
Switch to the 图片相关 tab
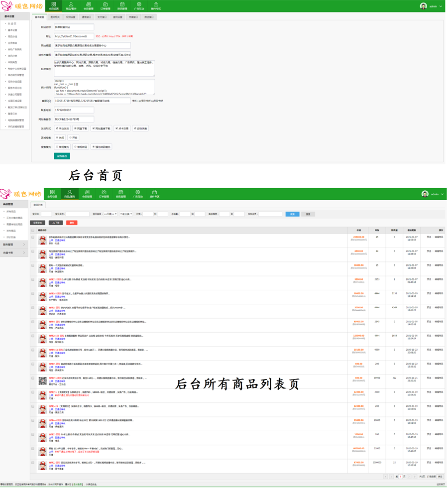coord(55,17)
